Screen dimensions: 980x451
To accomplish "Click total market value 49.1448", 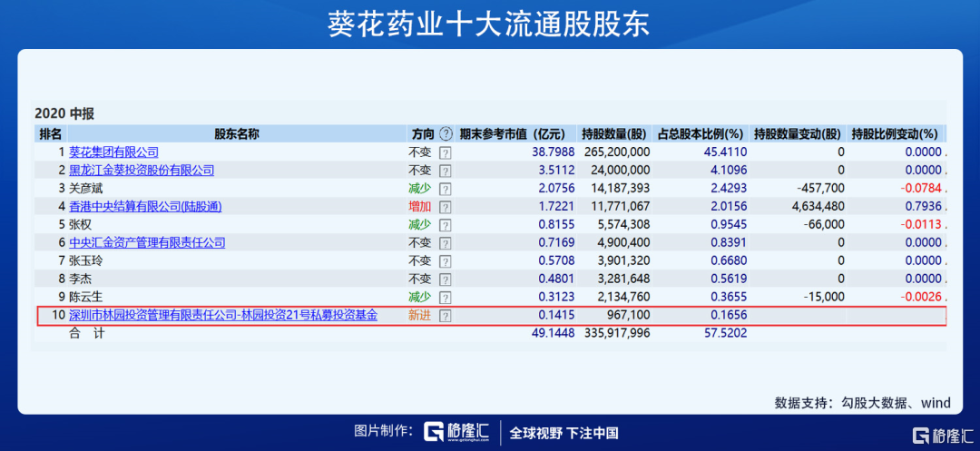I will [554, 334].
